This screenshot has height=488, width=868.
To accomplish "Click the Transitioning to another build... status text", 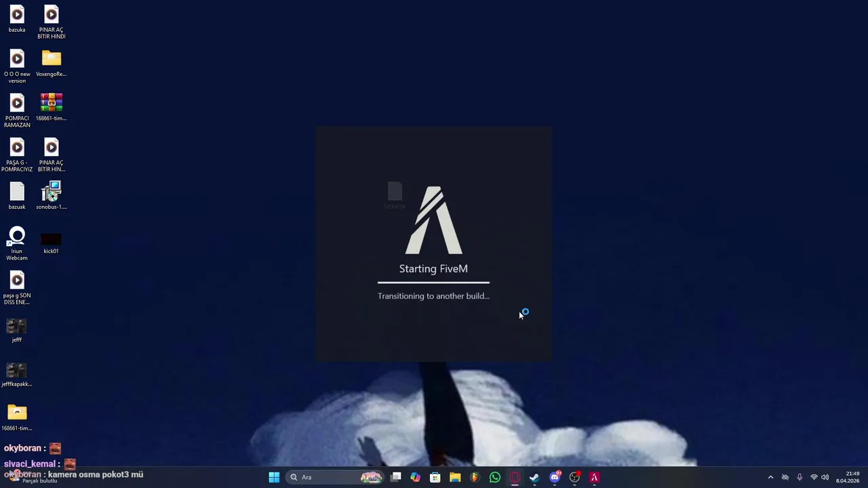I will click(433, 296).
